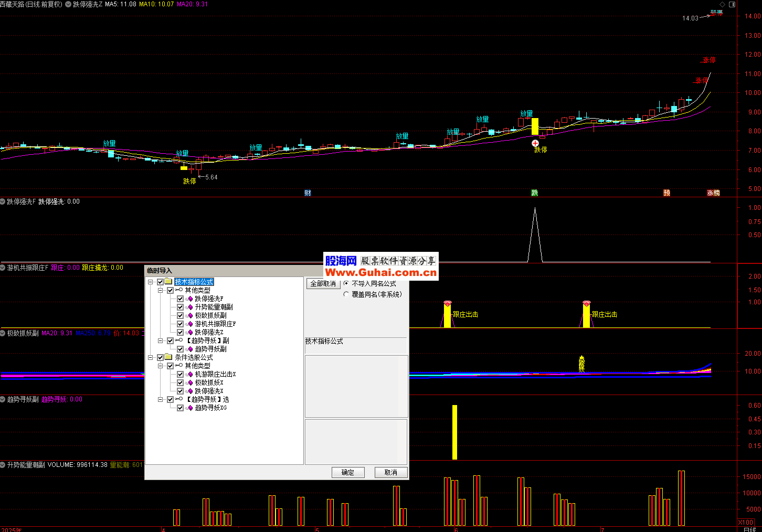The width and height of the screenshot is (762, 532).
Task: Uncheck the 趋势寻妖XG formula checkbox
Action: (x=180, y=408)
